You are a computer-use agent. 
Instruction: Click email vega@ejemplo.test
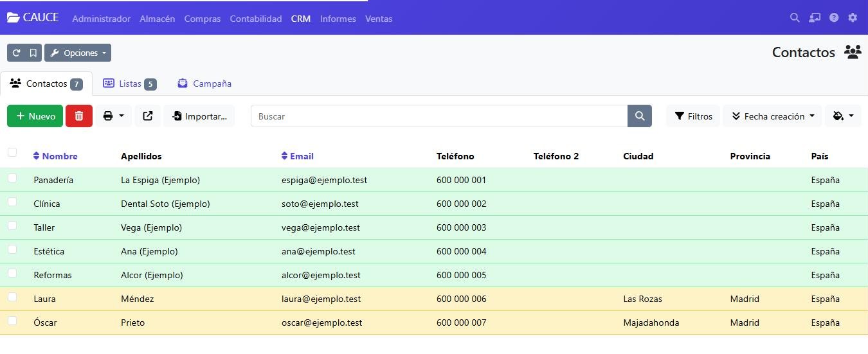coord(321,227)
